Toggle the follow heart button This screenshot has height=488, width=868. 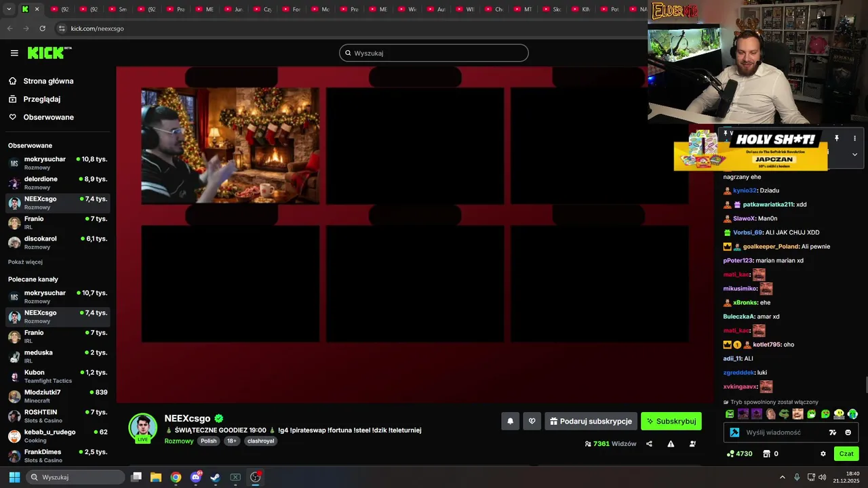[532, 421]
